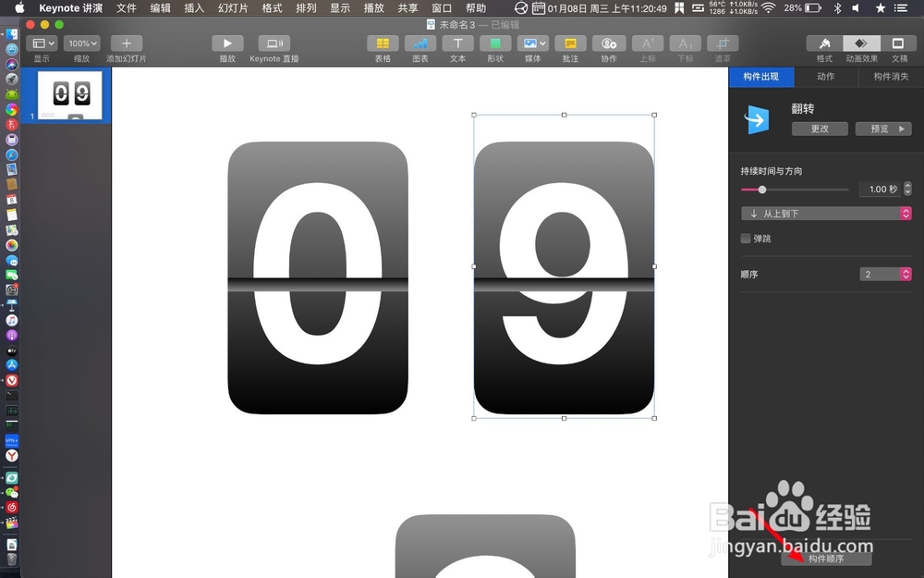Open WeChat from the dock
The width and height of the screenshot is (924, 578).
point(12,493)
